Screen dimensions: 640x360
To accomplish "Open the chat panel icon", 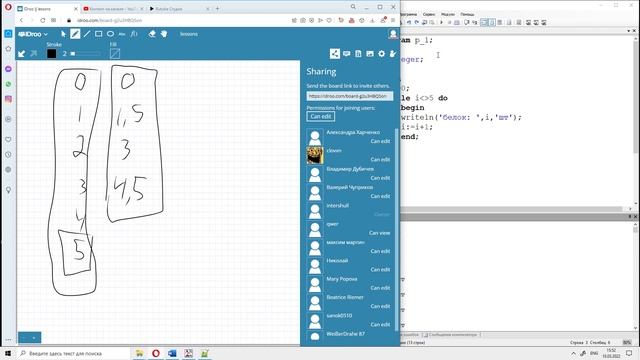I will [x=347, y=53].
